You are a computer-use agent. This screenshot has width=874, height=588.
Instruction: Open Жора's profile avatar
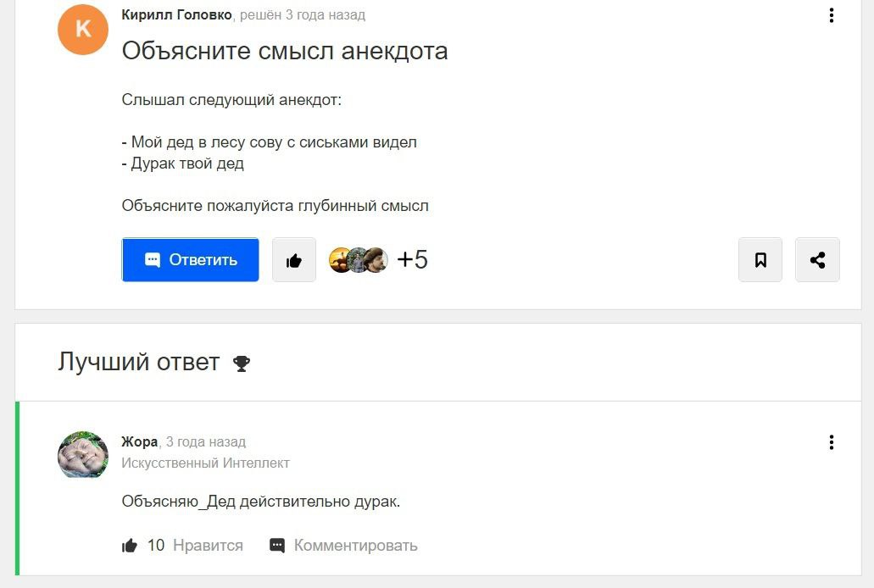(83, 455)
